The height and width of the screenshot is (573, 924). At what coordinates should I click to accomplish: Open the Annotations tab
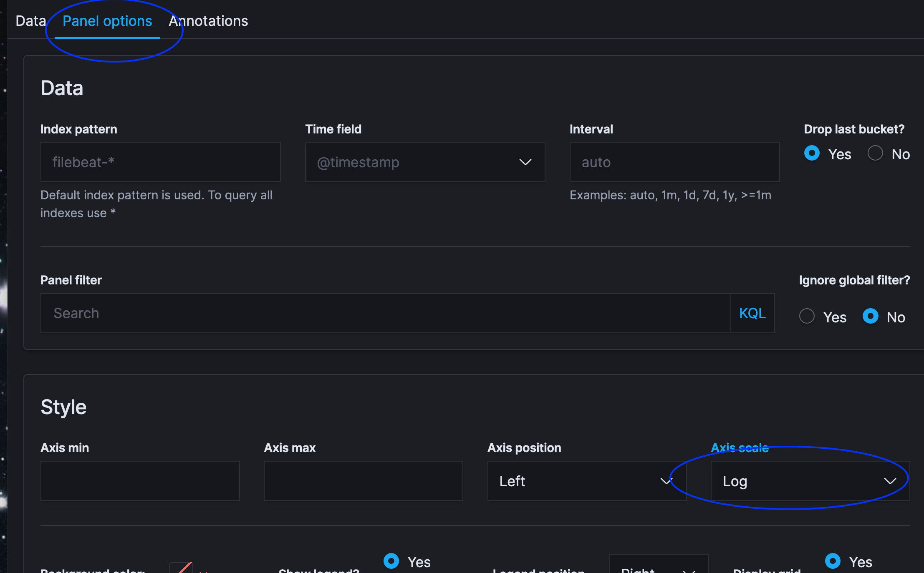[x=208, y=21]
